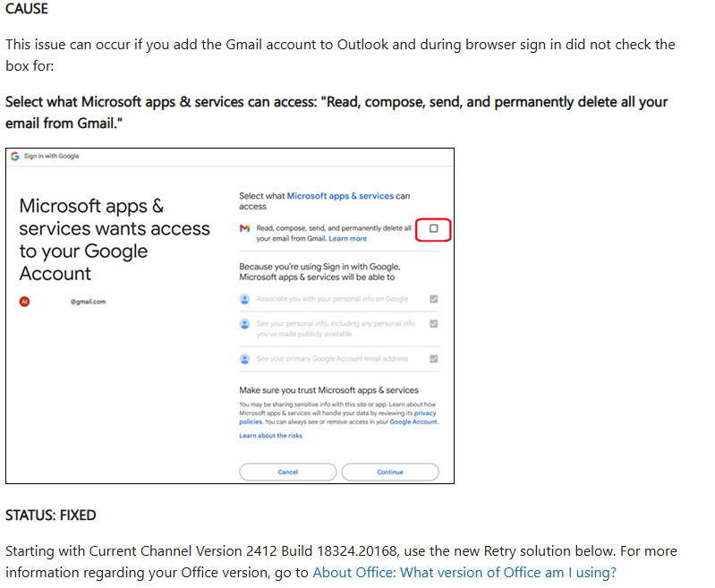This screenshot has width=715, height=588.
Task: Click the 'Sign in with Google' title text
Action: (52, 156)
